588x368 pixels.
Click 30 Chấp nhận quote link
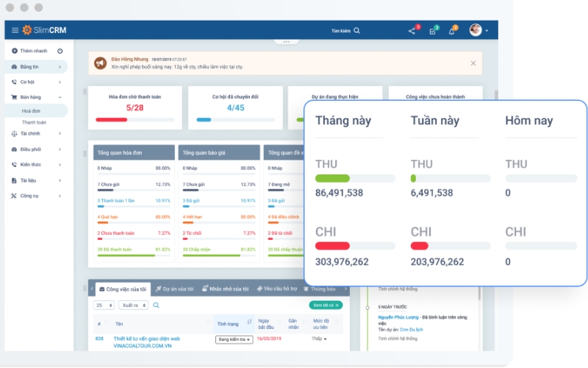point(196,250)
